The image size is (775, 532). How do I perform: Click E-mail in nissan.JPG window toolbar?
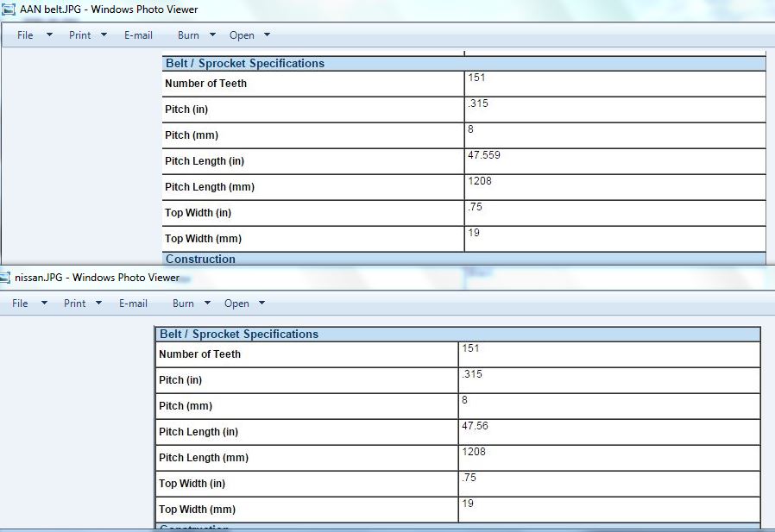[x=133, y=304]
